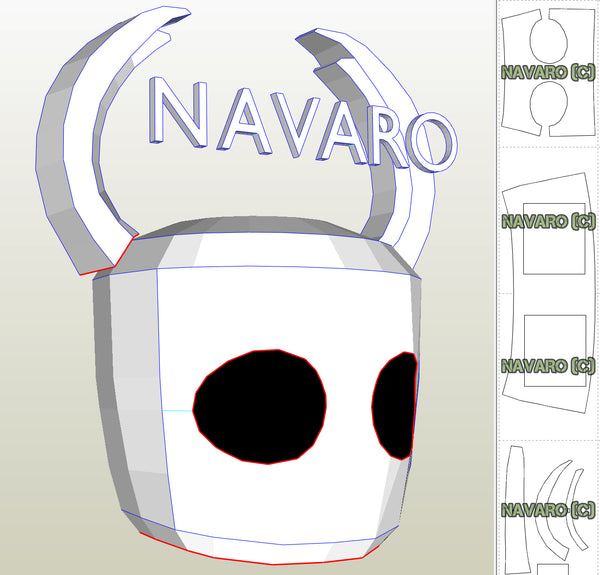This screenshot has height=575, width=600.
Task: Click the partially hidden right black eye hole
Action: pos(394,406)
